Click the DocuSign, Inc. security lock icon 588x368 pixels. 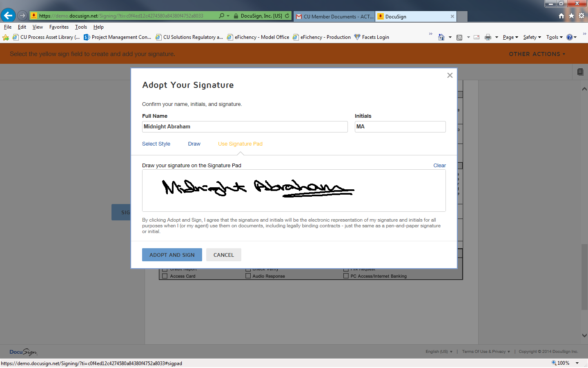[x=236, y=16]
